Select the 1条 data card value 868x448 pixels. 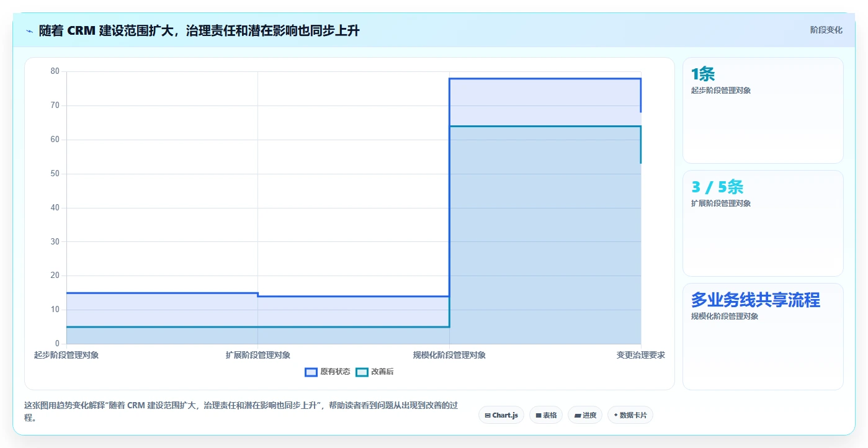[x=703, y=74]
